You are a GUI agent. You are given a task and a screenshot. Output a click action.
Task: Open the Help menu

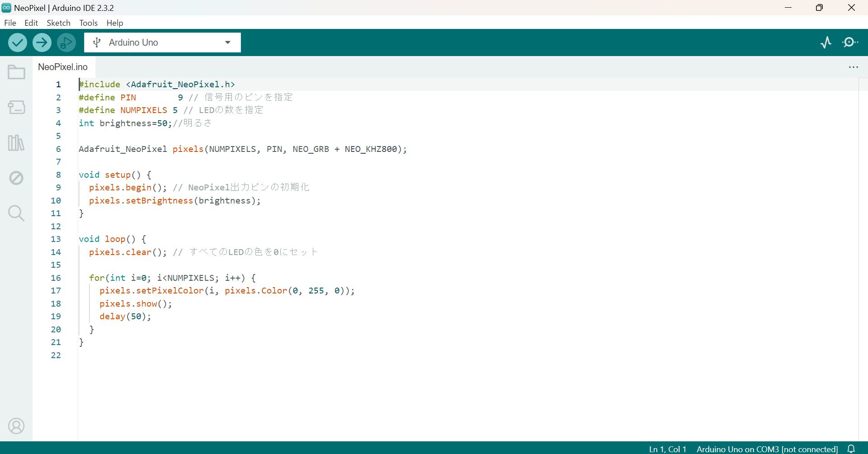tap(115, 23)
